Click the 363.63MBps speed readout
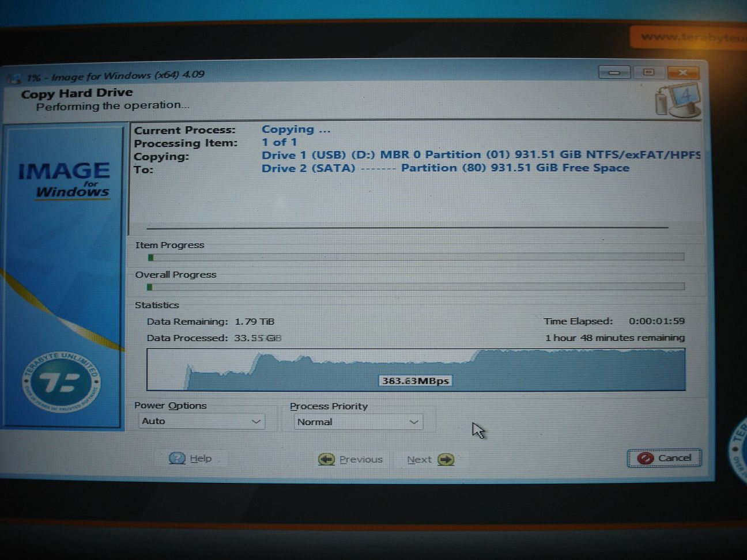This screenshot has width=747, height=560. (x=416, y=381)
